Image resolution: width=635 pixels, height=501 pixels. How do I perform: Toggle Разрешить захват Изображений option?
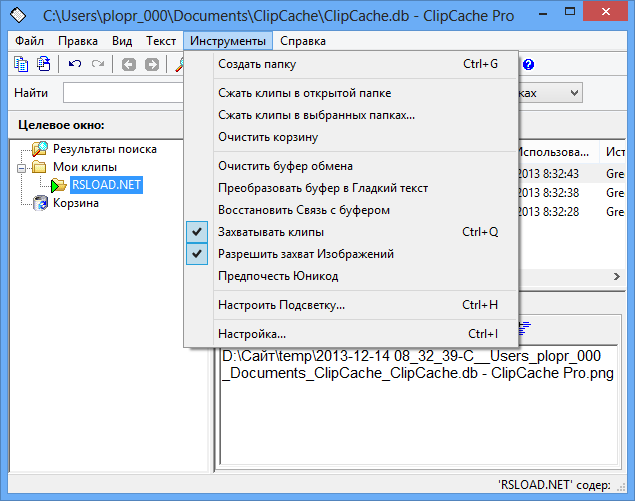point(351,254)
